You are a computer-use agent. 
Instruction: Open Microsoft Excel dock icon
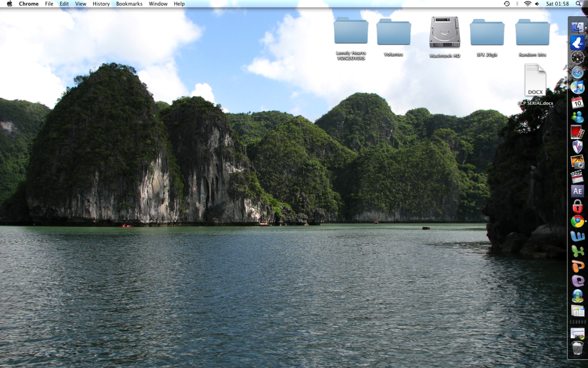pyautogui.click(x=577, y=251)
